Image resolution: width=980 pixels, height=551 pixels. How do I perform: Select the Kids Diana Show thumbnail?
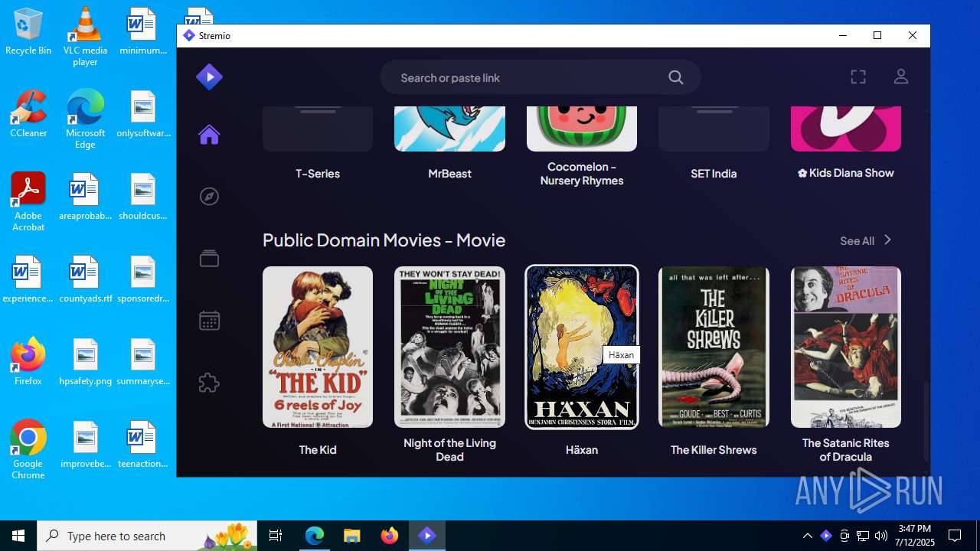click(846, 129)
